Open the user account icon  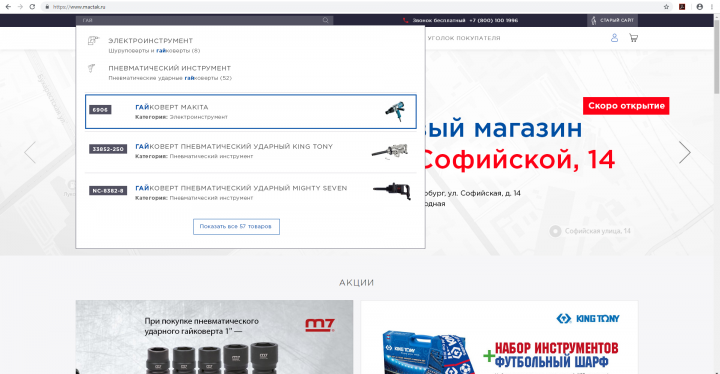(614, 38)
